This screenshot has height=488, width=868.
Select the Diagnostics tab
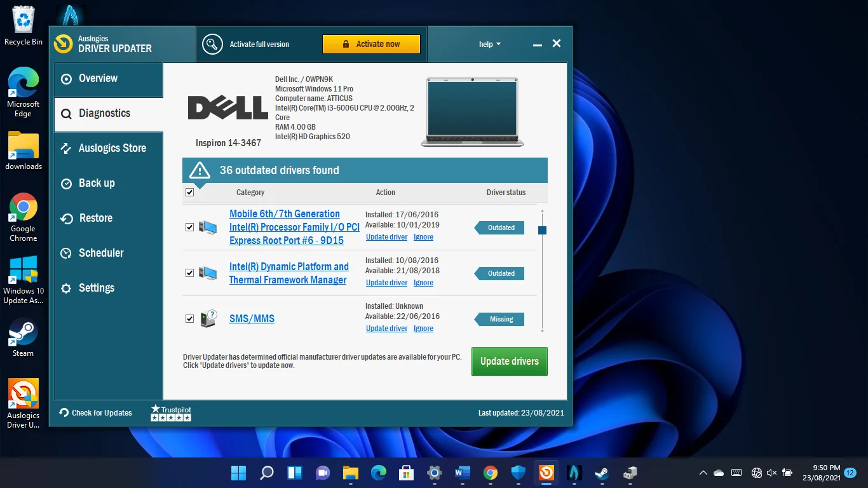click(108, 114)
